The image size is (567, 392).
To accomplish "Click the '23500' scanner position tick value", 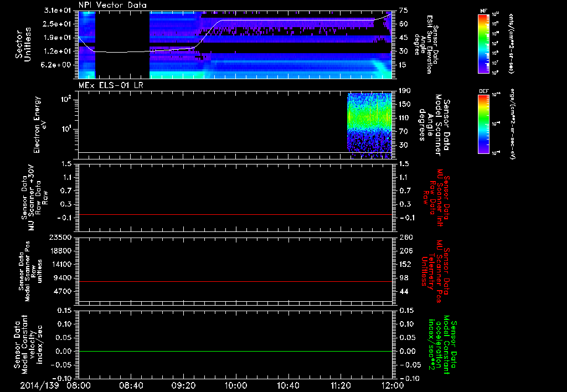I will [60, 237].
